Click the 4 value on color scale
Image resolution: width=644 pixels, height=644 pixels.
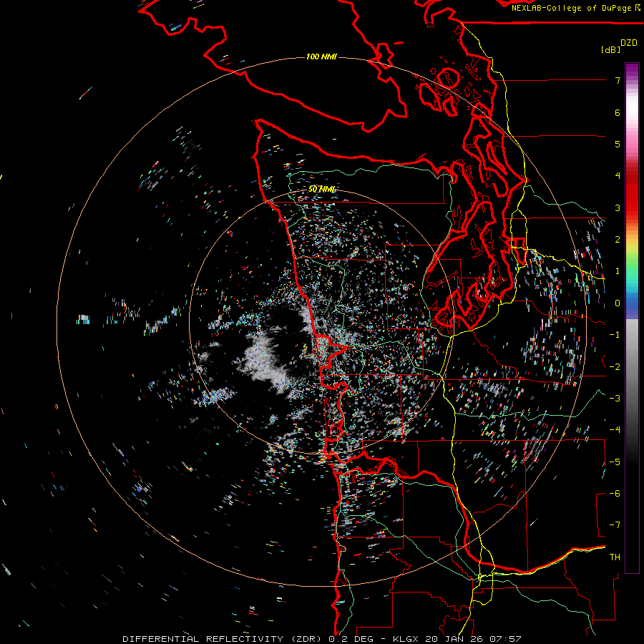pyautogui.click(x=618, y=176)
